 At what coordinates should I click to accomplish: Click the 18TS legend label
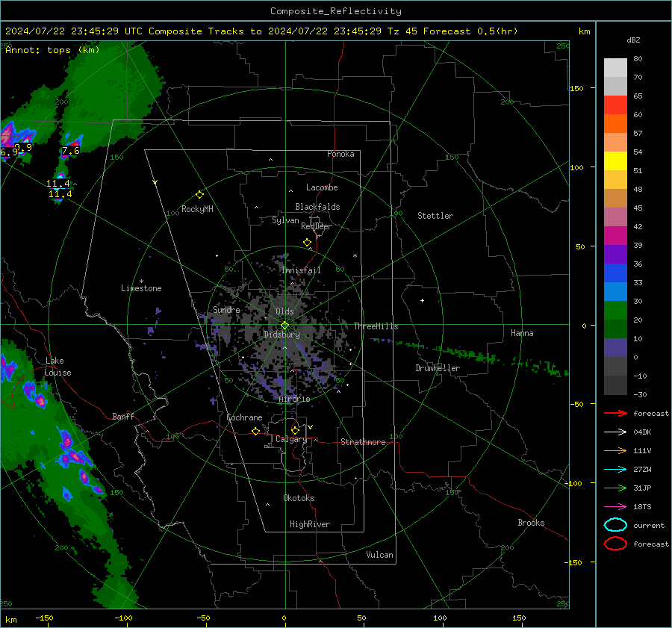pos(642,507)
